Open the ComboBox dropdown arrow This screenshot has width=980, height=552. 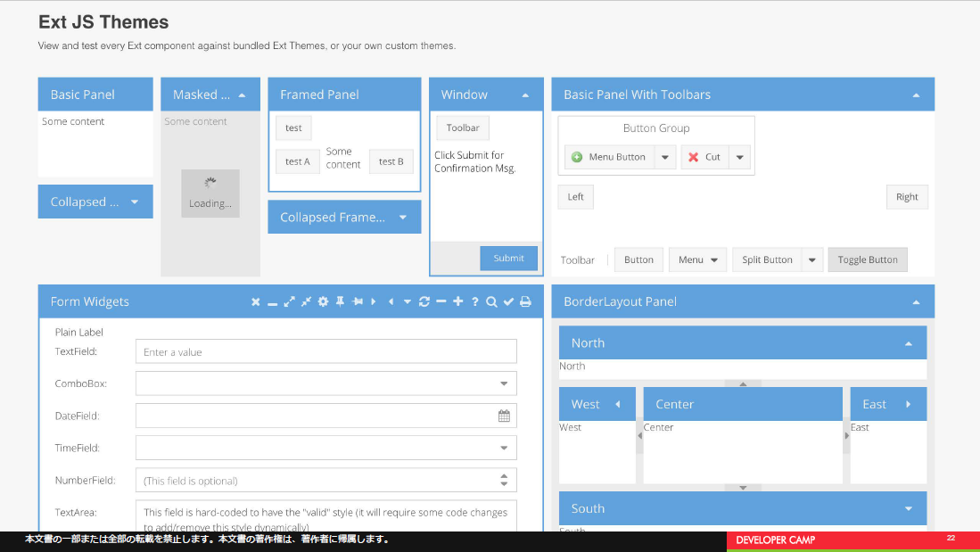pyautogui.click(x=504, y=383)
